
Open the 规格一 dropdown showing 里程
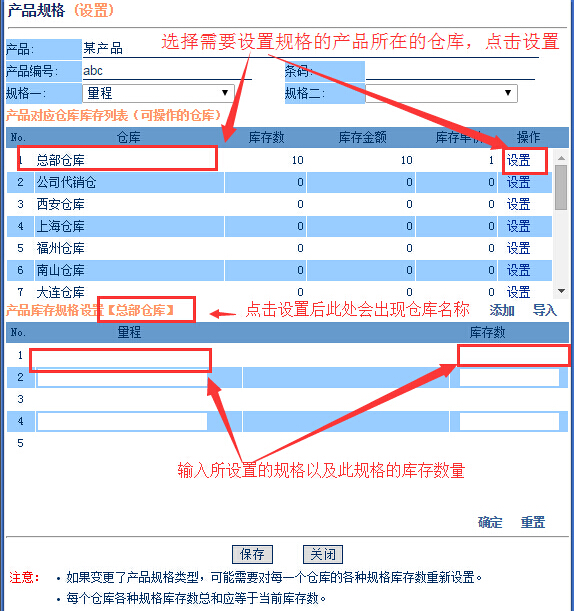158,93
